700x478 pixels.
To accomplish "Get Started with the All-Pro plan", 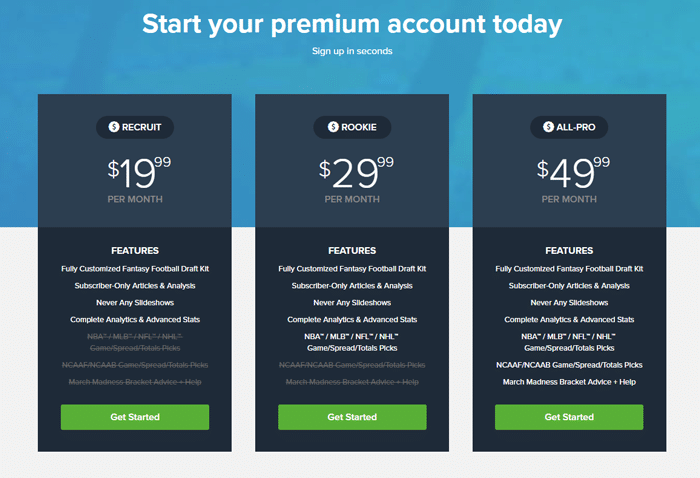I will (569, 417).
